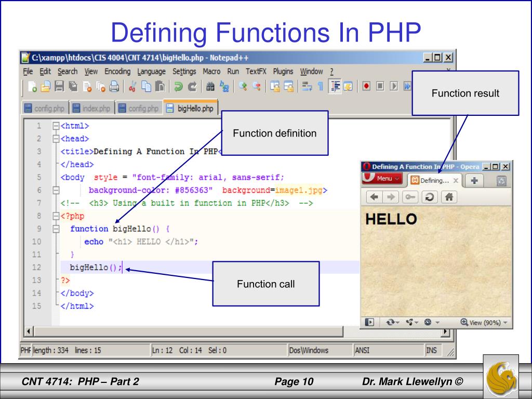Toggle INS insert mode in status bar

[x=431, y=350]
